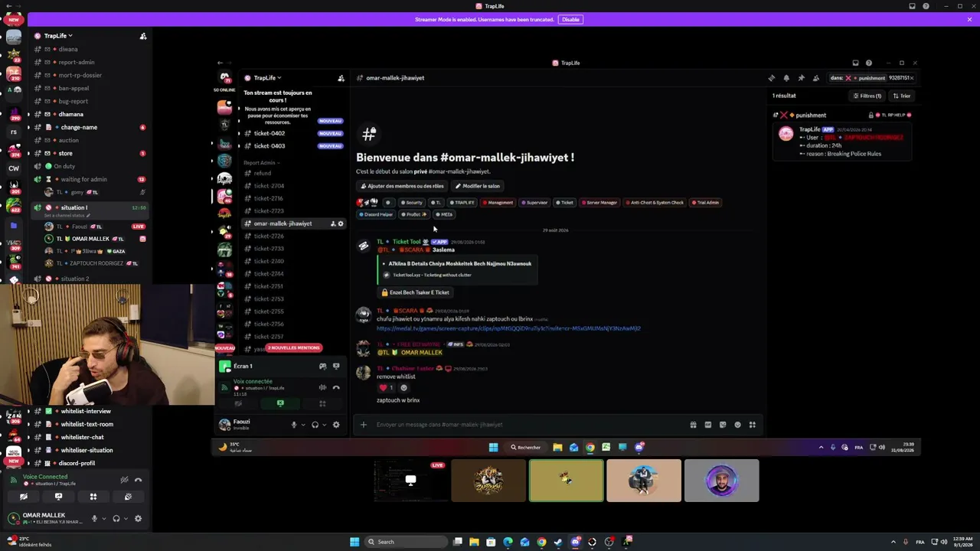980x551 pixels.
Task: Disconnect Voix connectée call in streamed window
Action: (336, 387)
